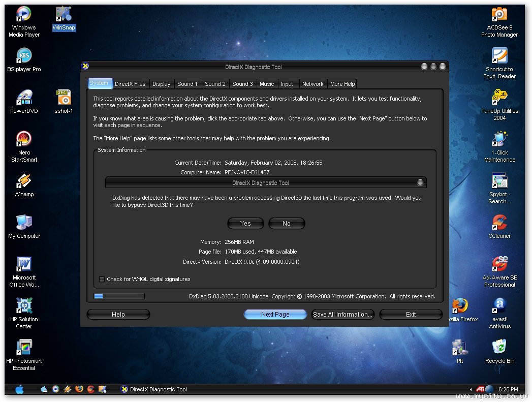Go to Next Page
Screen dimensions: 532x402
tap(275, 315)
